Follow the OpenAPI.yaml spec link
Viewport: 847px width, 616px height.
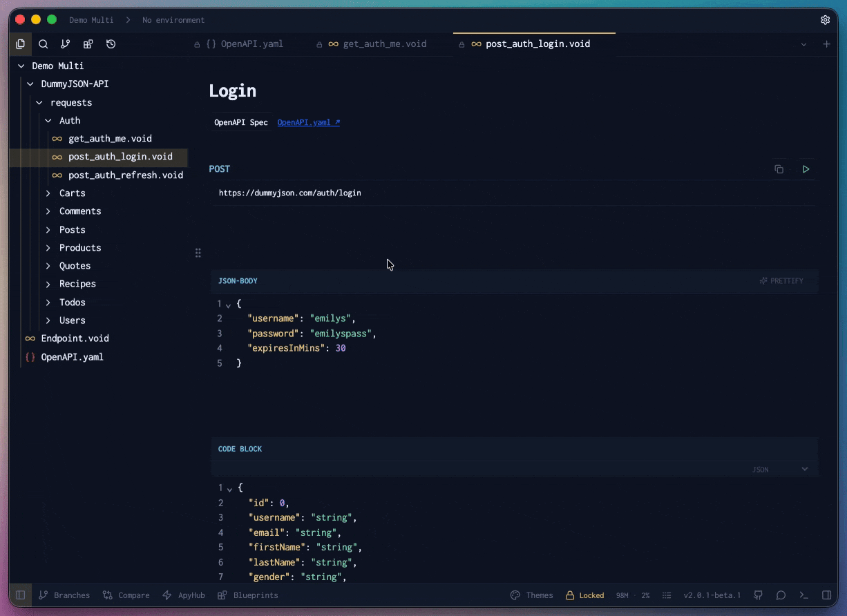(x=308, y=122)
